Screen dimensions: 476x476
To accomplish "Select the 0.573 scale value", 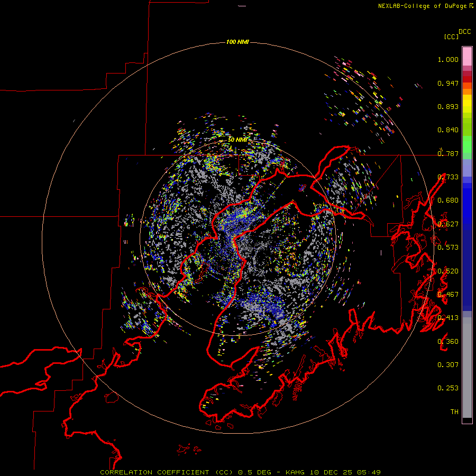I will click(448, 248).
